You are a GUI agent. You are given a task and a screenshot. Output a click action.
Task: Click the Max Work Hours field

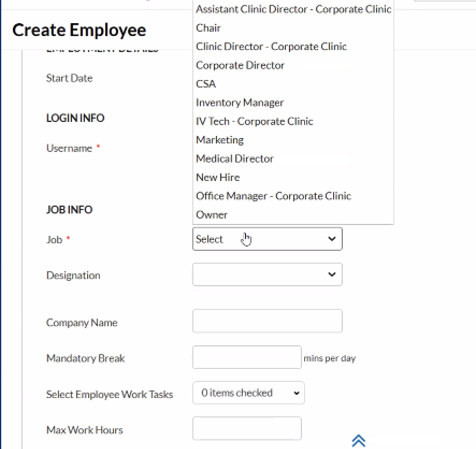click(x=247, y=429)
